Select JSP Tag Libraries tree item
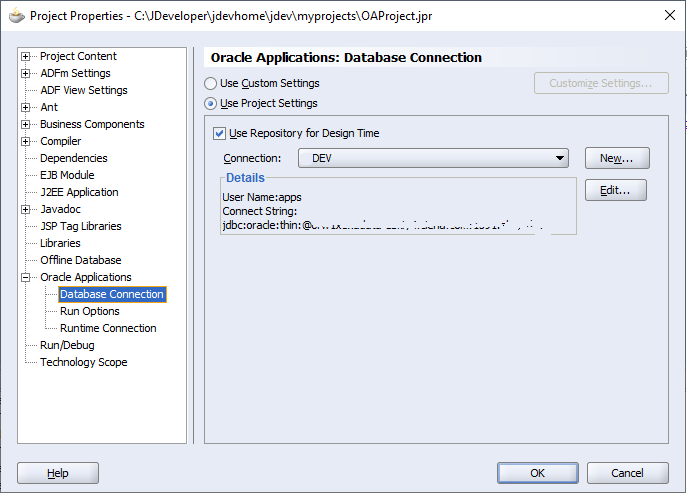The image size is (687, 493). (x=81, y=226)
